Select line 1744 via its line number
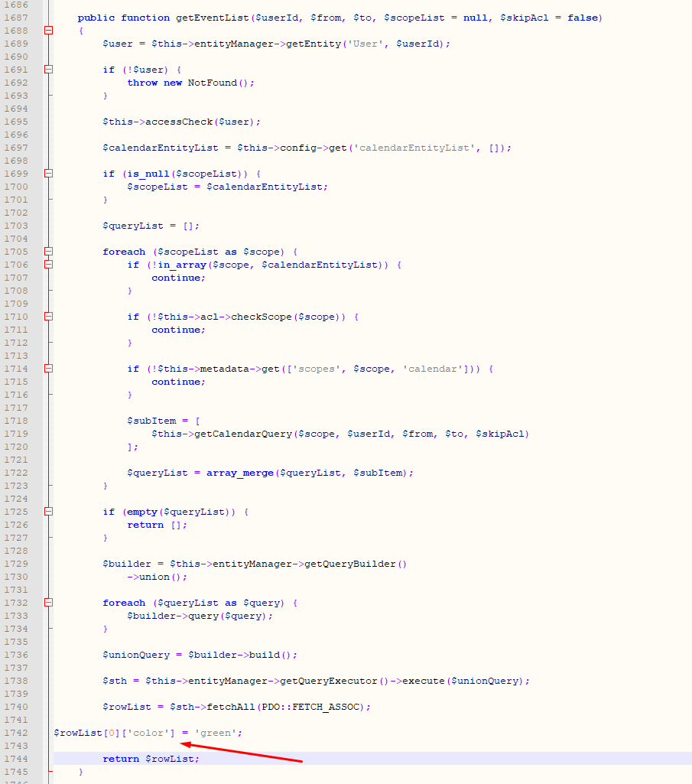 pos(15,759)
